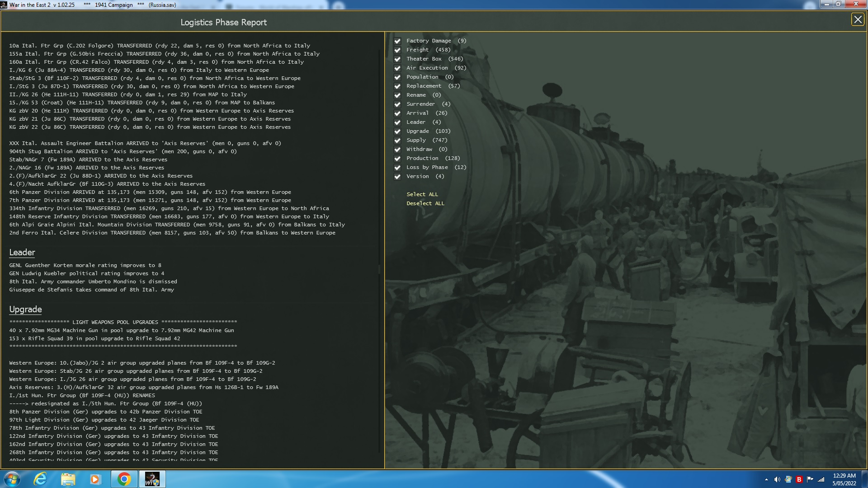This screenshot has width=868, height=488.
Task: Show hidden system tray icons
Action: (766, 479)
